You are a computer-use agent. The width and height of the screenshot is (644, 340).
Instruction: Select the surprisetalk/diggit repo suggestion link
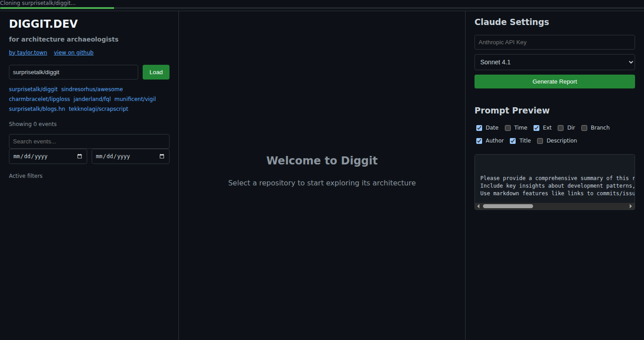coord(33,89)
